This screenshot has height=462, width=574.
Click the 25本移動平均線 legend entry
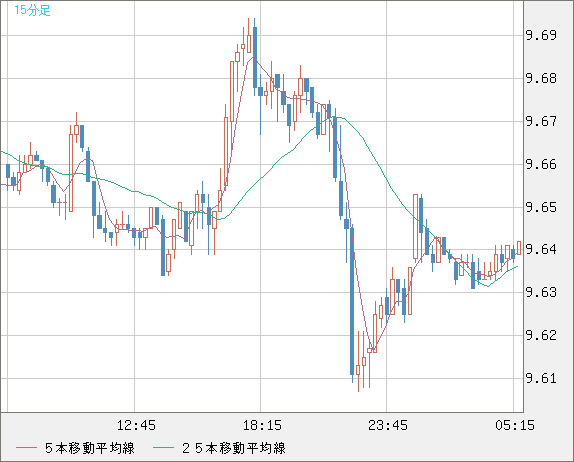pos(234,448)
